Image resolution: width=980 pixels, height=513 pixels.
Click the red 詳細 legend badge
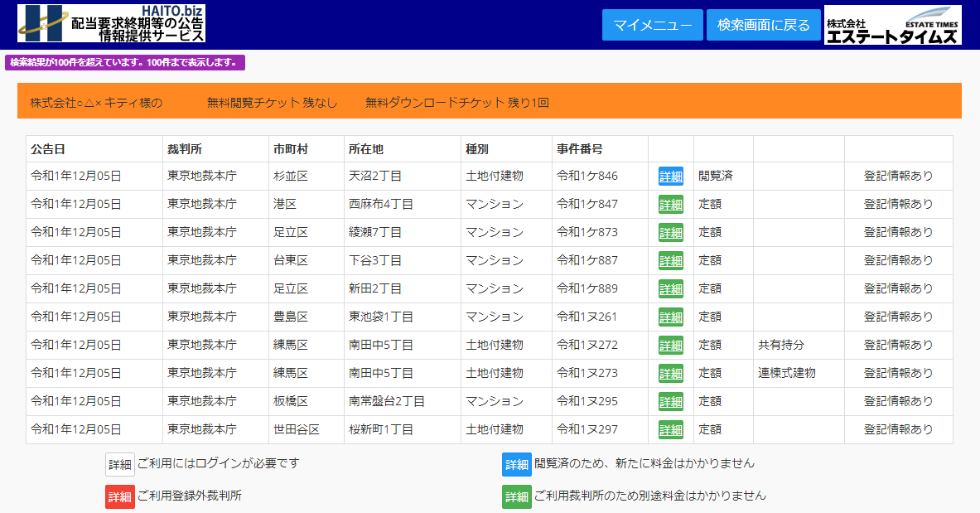point(119,496)
